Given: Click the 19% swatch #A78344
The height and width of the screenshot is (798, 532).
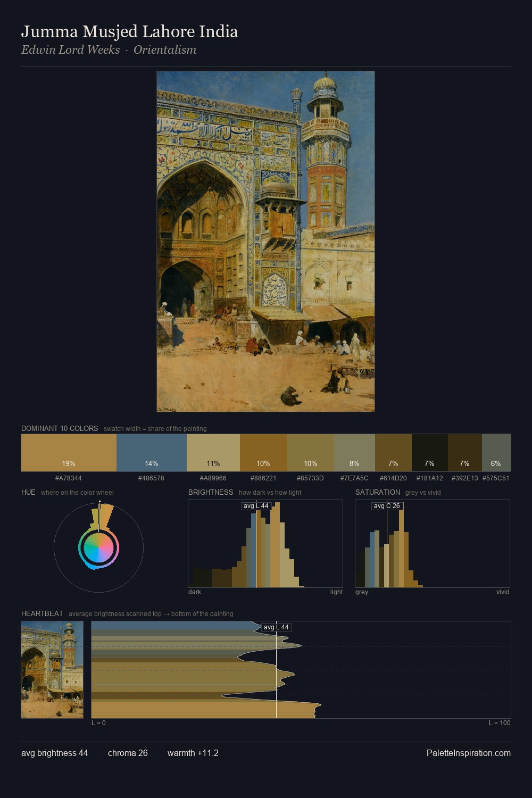Looking at the screenshot, I should (x=69, y=453).
